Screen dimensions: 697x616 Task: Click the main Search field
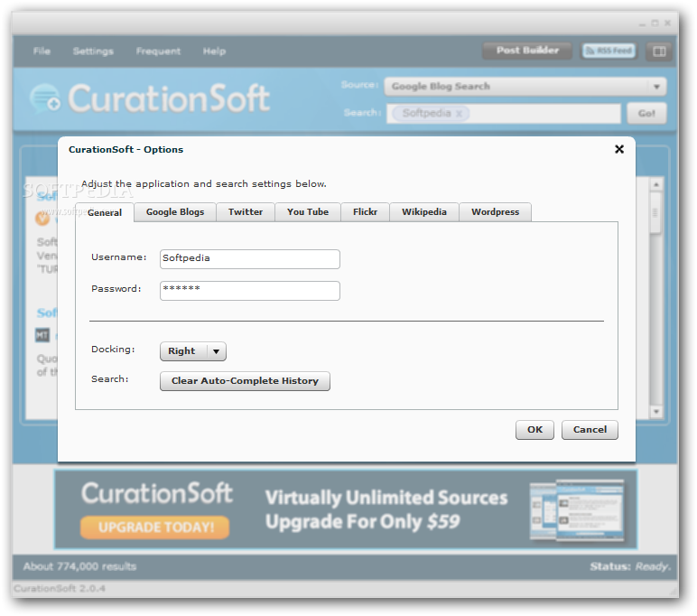[x=504, y=114]
